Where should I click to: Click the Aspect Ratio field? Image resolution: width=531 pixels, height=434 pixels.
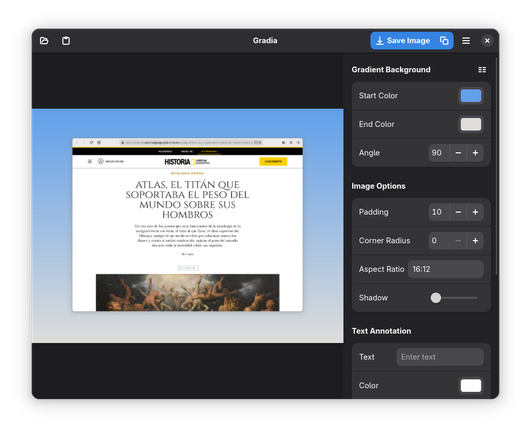(446, 269)
